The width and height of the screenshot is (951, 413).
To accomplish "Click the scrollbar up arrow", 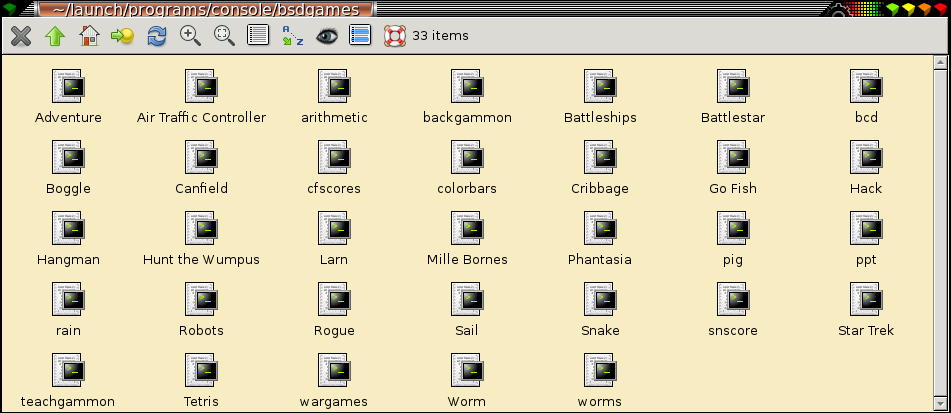I will pyautogui.click(x=940, y=62).
